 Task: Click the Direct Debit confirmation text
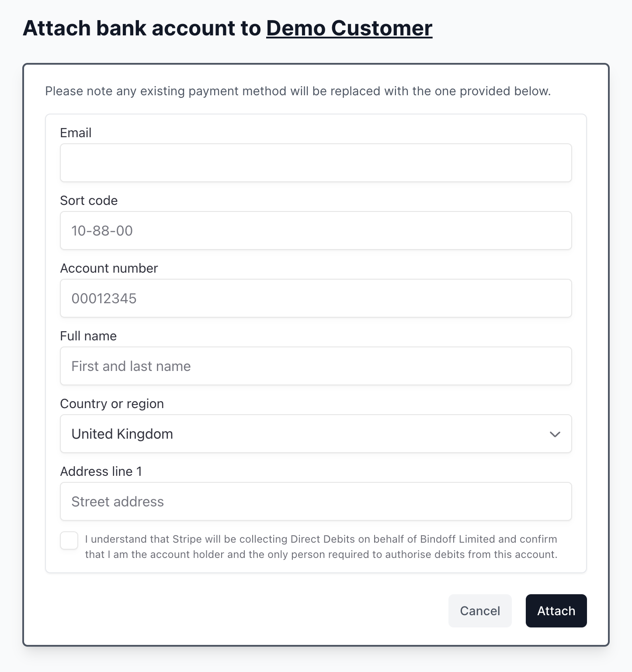319,546
